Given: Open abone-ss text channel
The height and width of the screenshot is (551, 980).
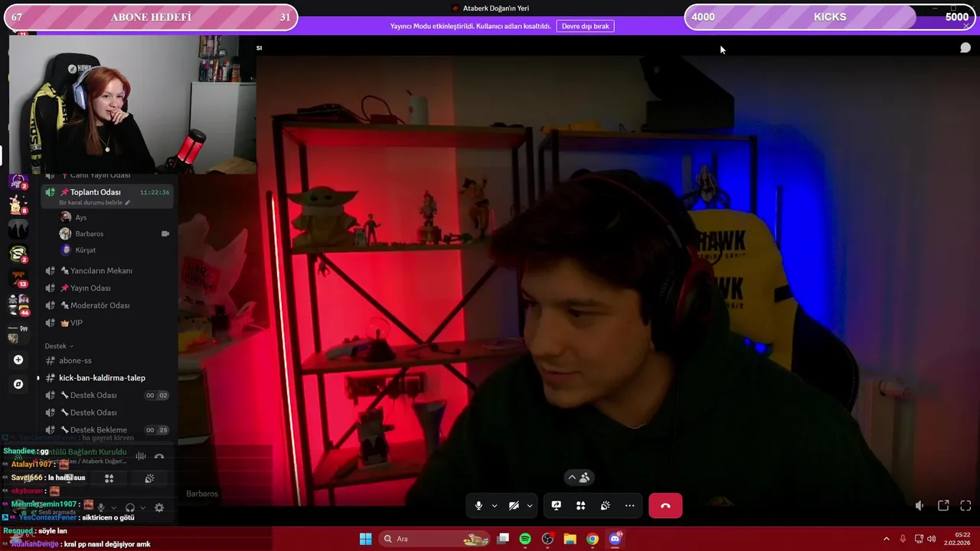Looking at the screenshot, I should [75, 360].
